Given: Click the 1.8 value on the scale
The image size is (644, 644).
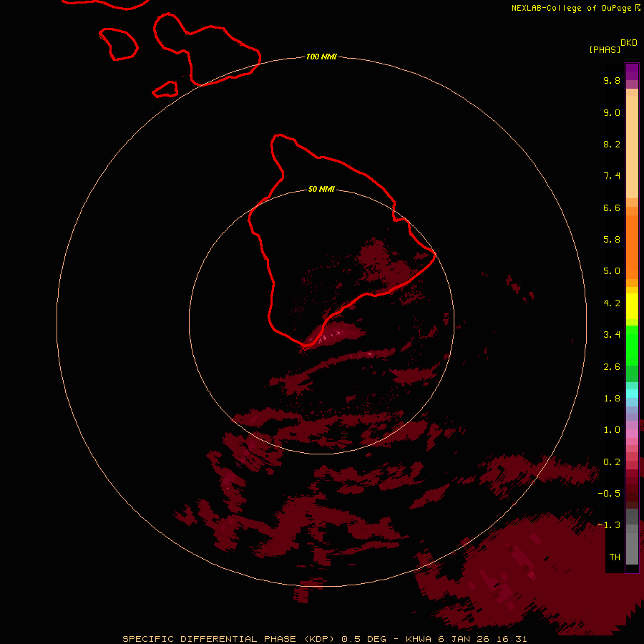Looking at the screenshot, I should [612, 399].
